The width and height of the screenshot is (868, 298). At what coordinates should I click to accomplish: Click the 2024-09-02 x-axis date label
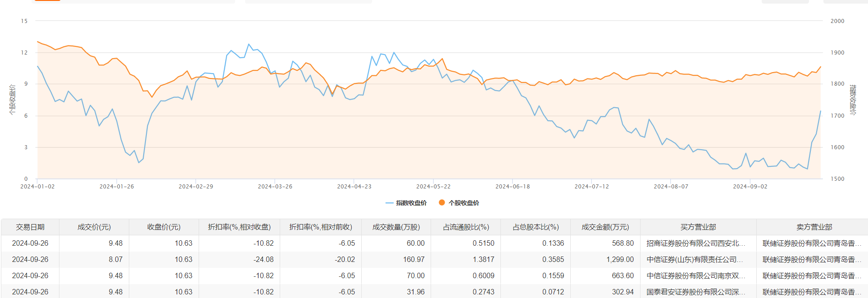[x=750, y=187]
